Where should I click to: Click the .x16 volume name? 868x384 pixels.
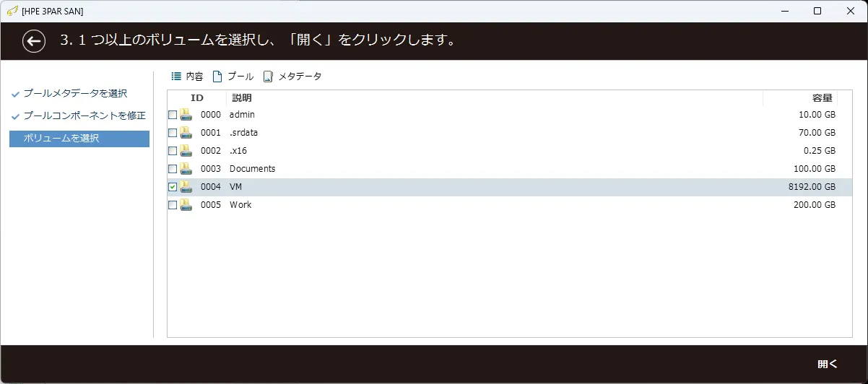click(x=238, y=151)
